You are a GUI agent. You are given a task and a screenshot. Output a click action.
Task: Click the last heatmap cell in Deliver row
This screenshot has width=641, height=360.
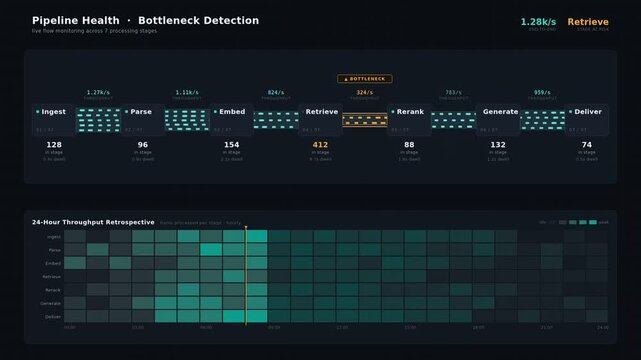tap(597, 316)
